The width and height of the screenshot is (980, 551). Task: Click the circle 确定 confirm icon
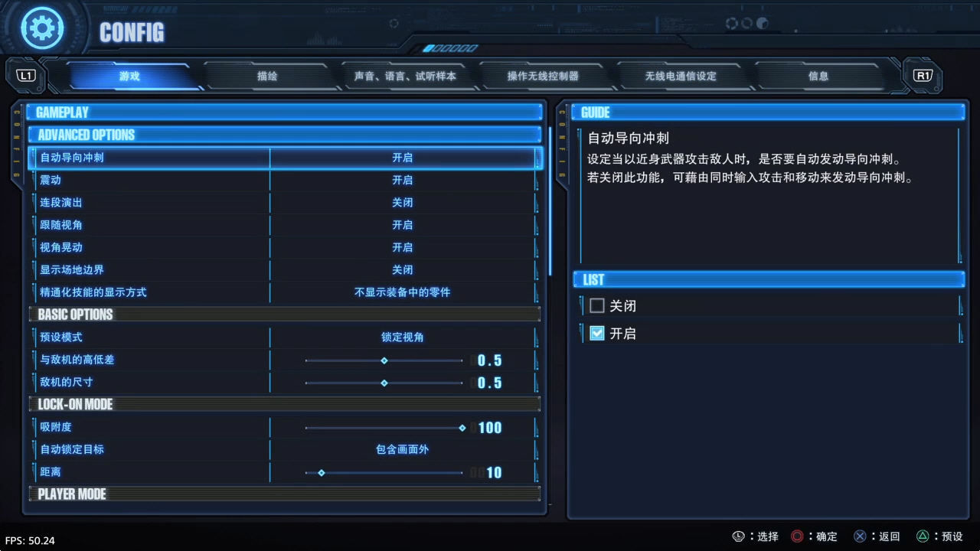point(798,536)
